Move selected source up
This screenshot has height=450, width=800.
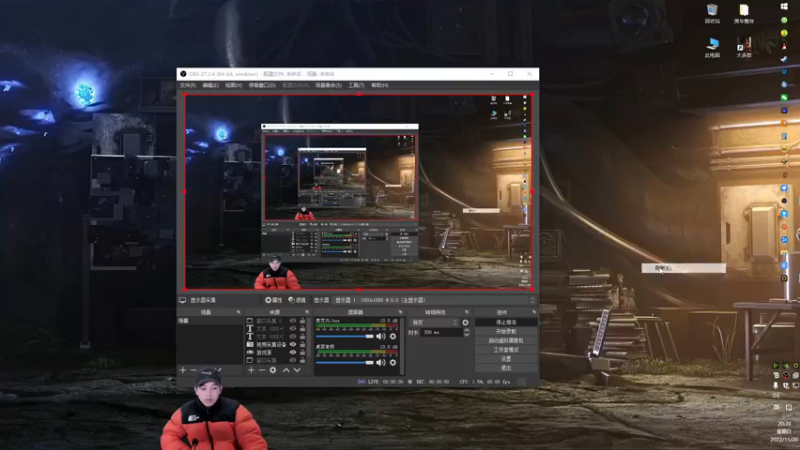286,370
